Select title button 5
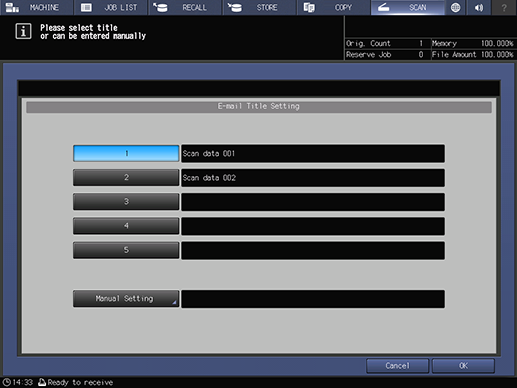This screenshot has width=517, height=388. point(126,250)
